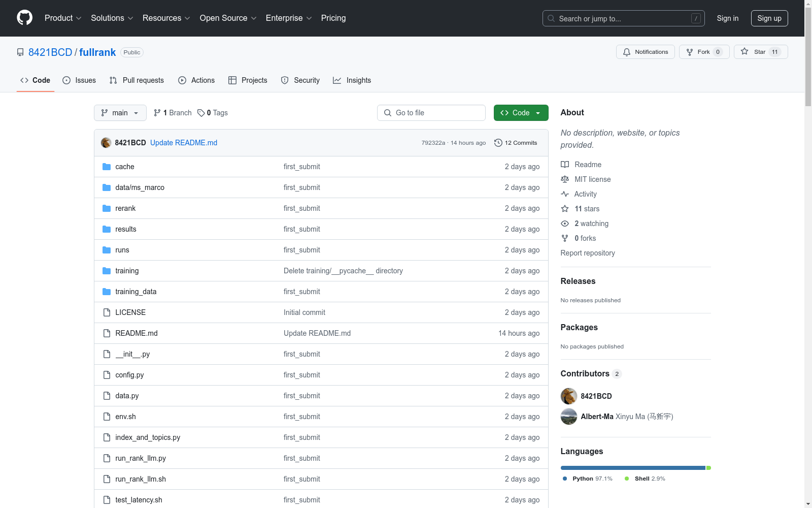The height and width of the screenshot is (508, 812).
Task: Open the test_latency.sh file
Action: [x=139, y=500]
